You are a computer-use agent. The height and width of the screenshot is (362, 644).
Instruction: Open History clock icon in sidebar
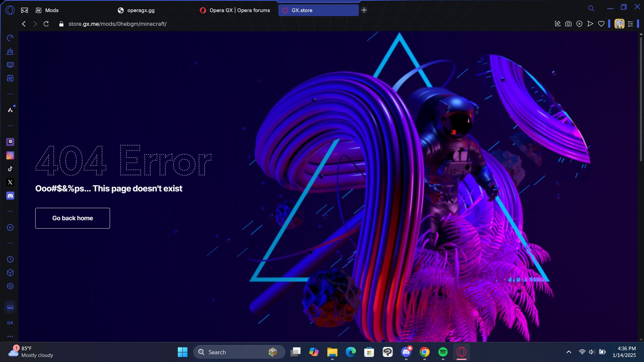tap(10, 259)
